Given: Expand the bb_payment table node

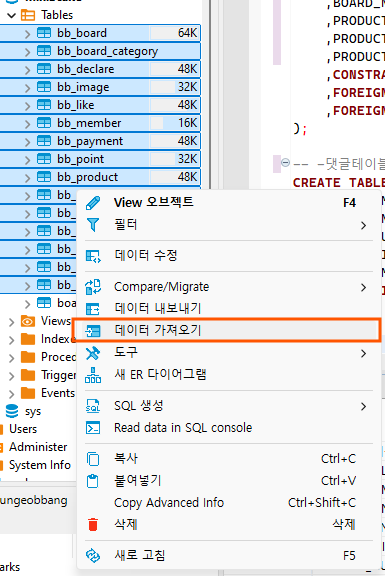Looking at the screenshot, I should pos(28,142).
